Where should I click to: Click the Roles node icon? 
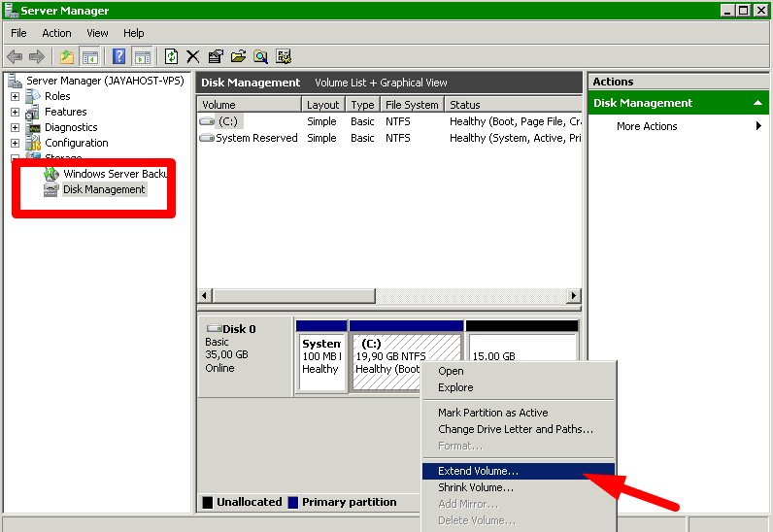[33, 96]
